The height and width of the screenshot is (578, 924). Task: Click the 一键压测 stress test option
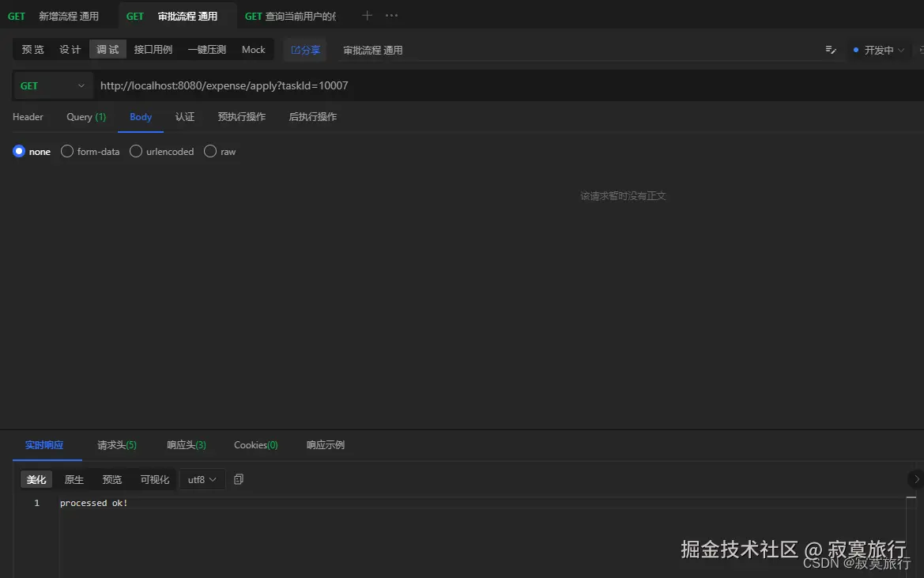pos(206,49)
